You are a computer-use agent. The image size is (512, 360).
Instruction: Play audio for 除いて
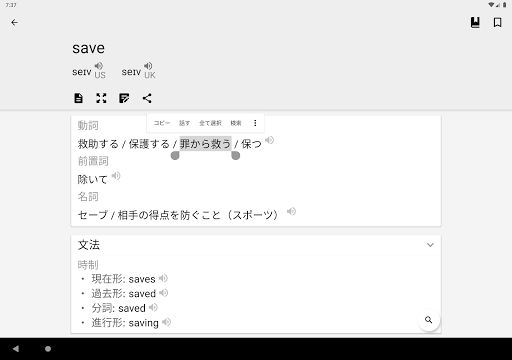point(116,176)
